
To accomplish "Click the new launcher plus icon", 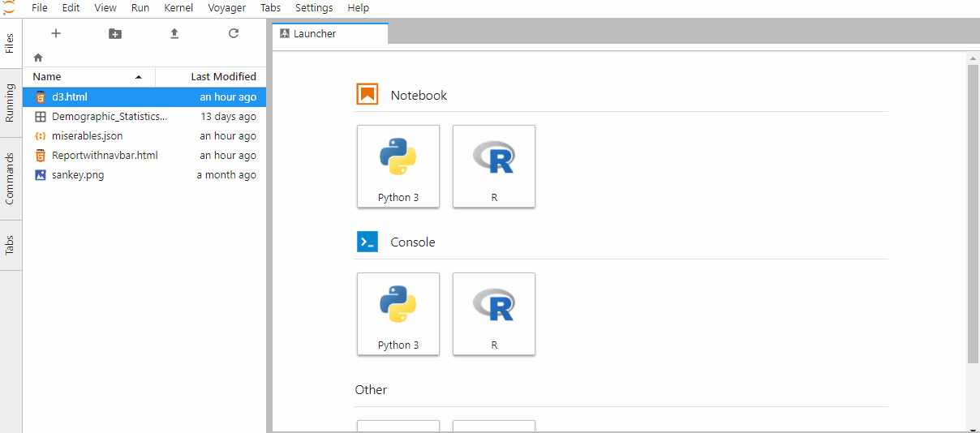I will [x=56, y=33].
